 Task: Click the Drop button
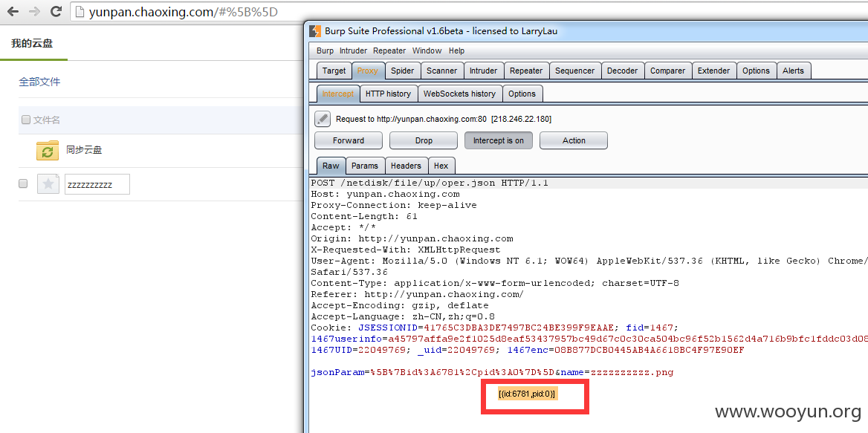pos(424,140)
